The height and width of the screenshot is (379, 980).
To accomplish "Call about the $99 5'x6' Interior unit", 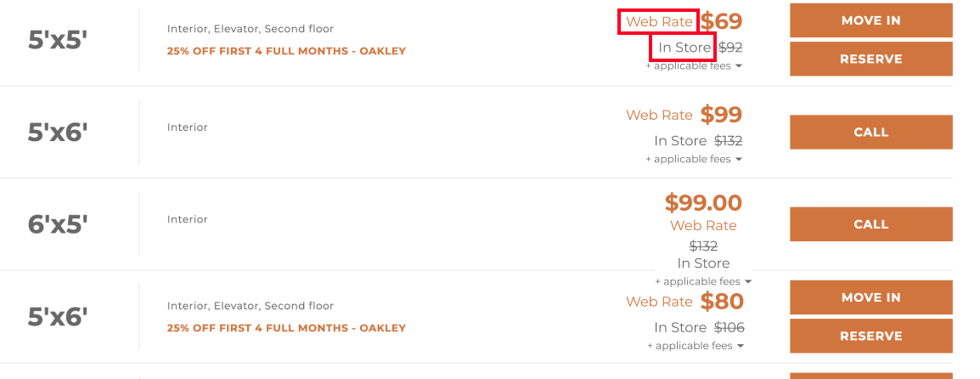I will 870,132.
